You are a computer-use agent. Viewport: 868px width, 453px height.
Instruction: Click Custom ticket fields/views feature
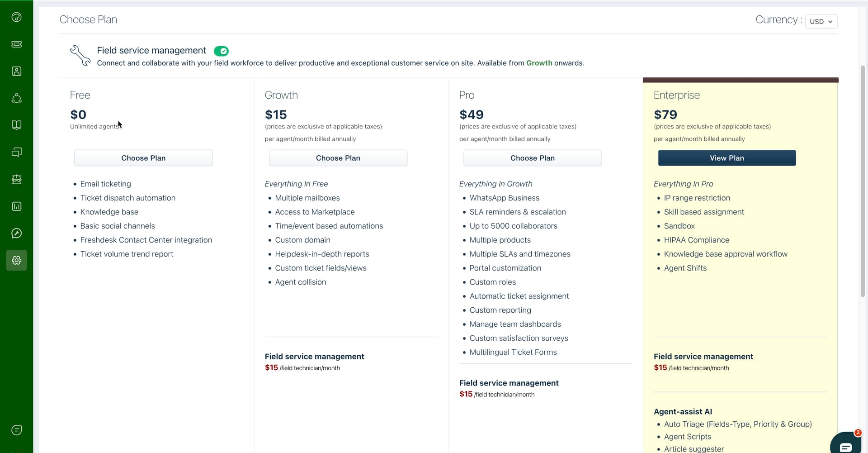point(321,268)
